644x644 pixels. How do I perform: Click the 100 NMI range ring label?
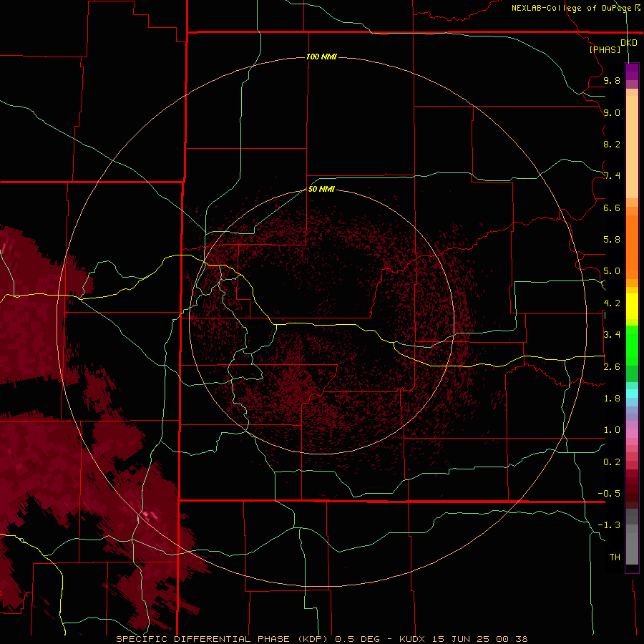pyautogui.click(x=321, y=57)
